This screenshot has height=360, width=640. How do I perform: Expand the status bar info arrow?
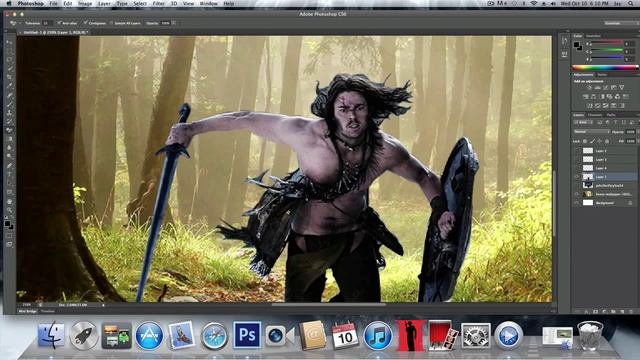point(103,305)
